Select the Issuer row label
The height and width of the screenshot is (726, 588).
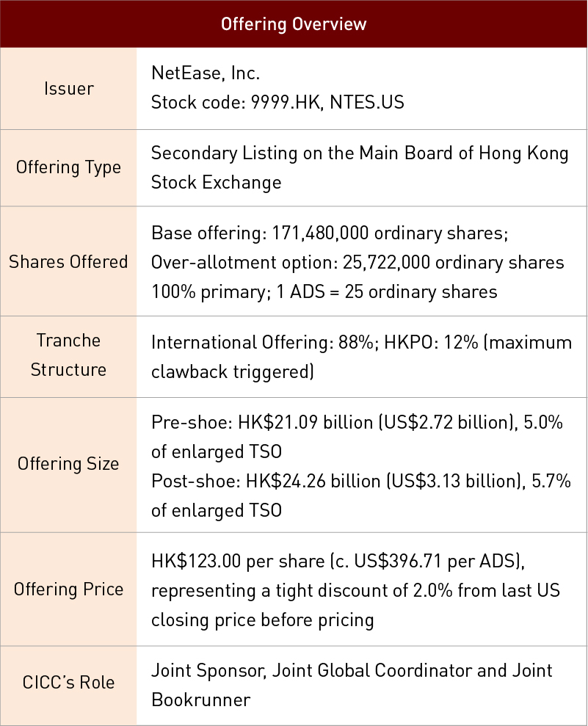click(x=69, y=89)
